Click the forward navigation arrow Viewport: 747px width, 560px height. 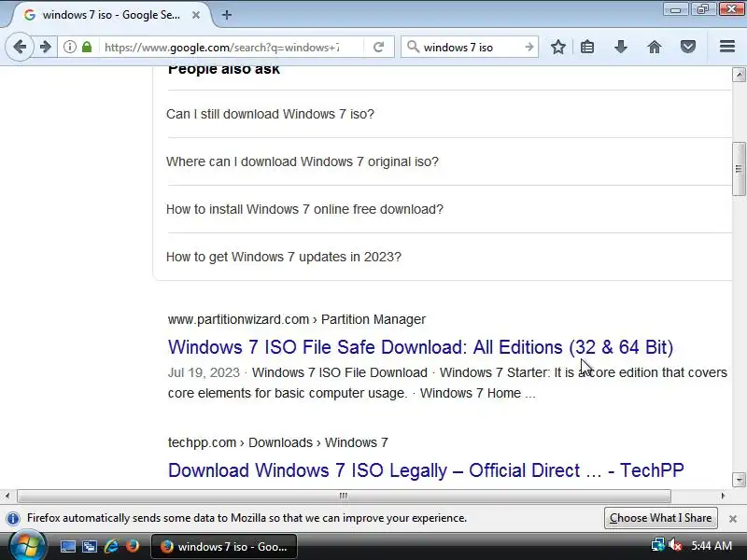pyautogui.click(x=45, y=47)
